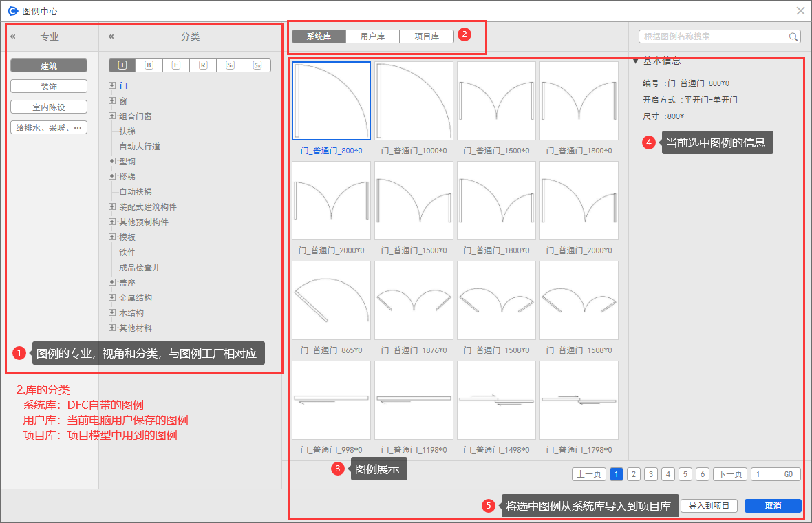Click the legend name search field
The height and width of the screenshot is (523, 812).
(712, 37)
